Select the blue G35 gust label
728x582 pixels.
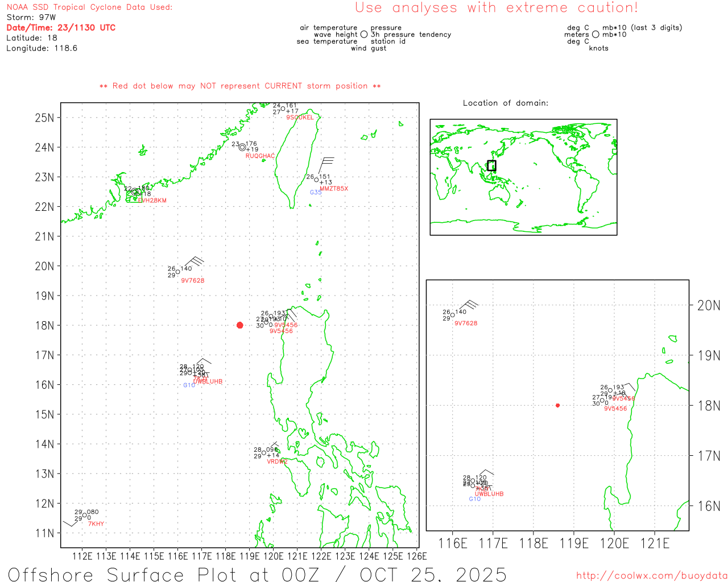(x=316, y=193)
